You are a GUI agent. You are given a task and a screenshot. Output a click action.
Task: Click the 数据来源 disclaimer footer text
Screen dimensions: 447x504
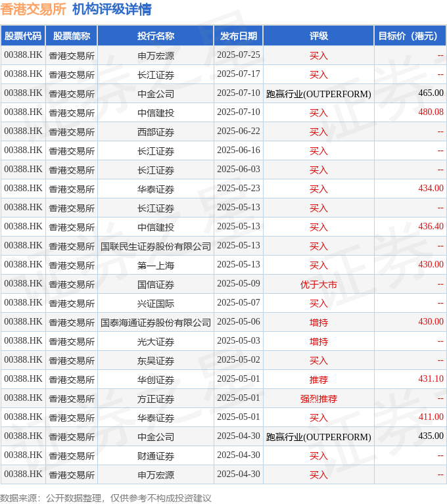(106, 498)
